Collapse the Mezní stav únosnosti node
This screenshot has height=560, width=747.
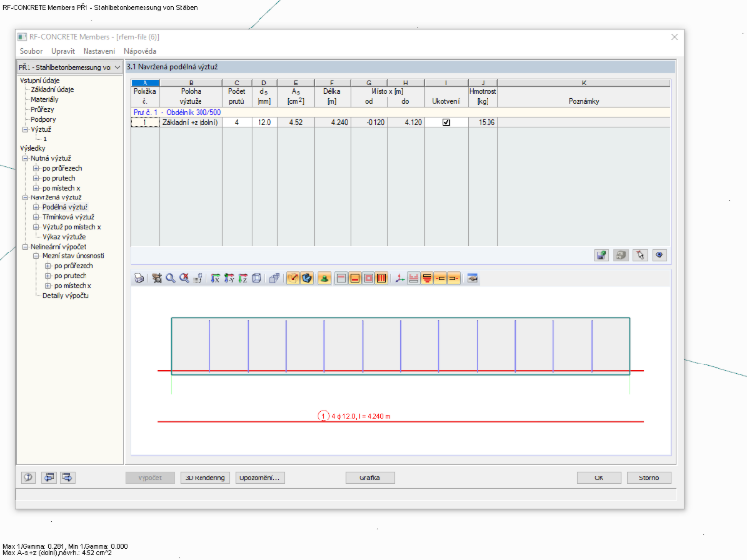pos(36,256)
